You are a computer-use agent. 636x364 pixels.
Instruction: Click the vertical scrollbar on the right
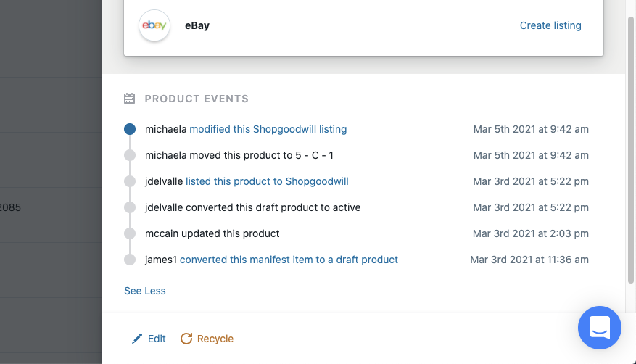click(631, 150)
